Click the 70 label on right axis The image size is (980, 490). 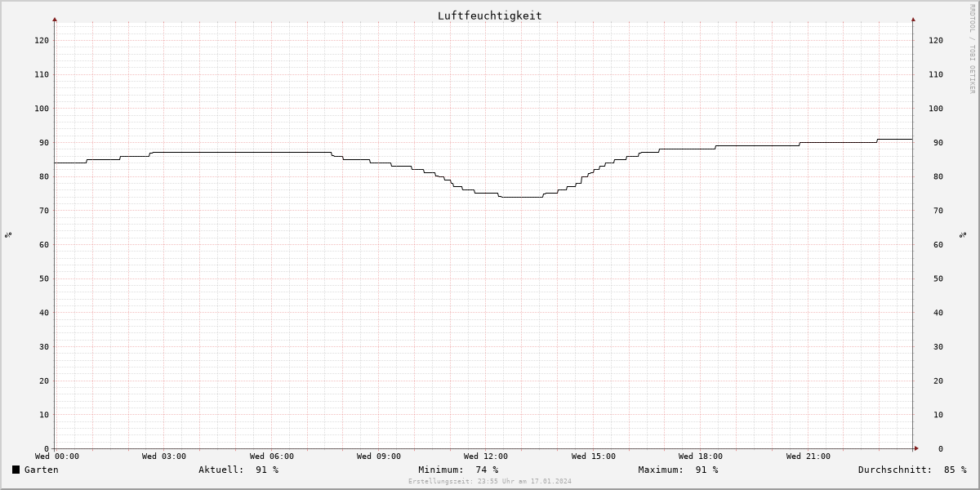(938, 211)
